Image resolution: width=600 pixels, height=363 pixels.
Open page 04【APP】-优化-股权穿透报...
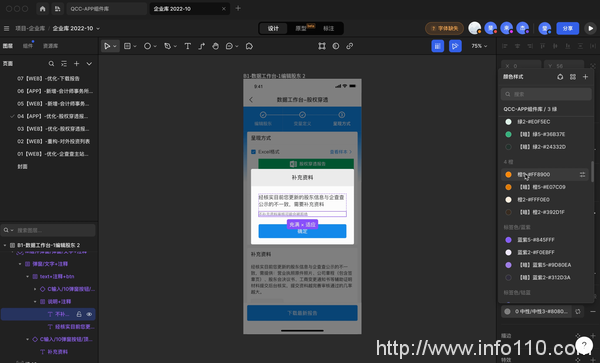tap(52, 116)
